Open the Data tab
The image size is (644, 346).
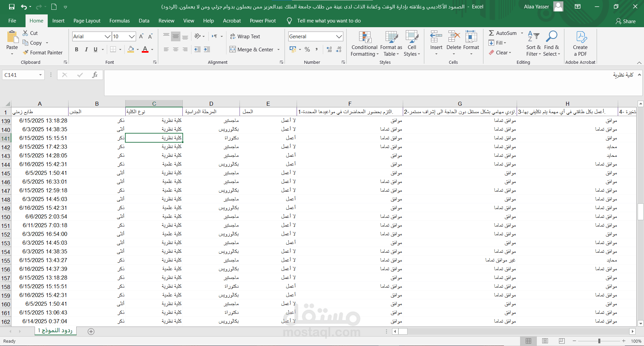click(144, 21)
